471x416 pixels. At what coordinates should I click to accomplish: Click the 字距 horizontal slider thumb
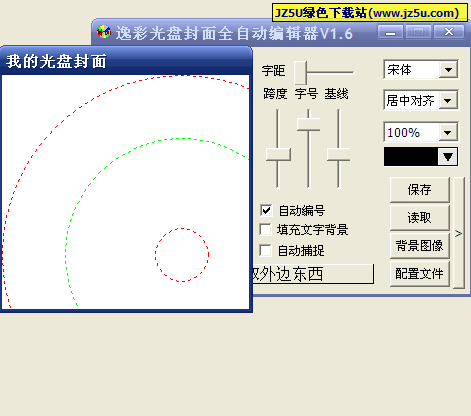click(300, 73)
